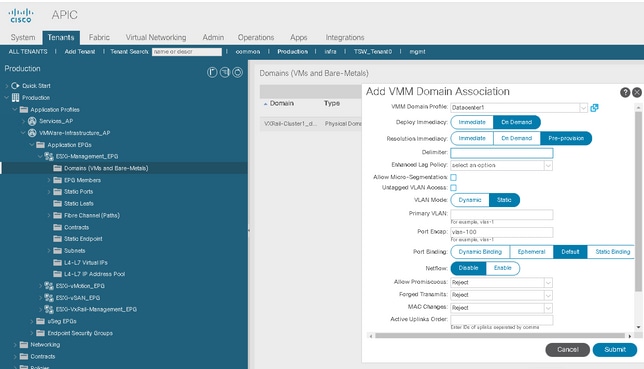Set Resolution Immediacy to On Demand

pos(517,138)
